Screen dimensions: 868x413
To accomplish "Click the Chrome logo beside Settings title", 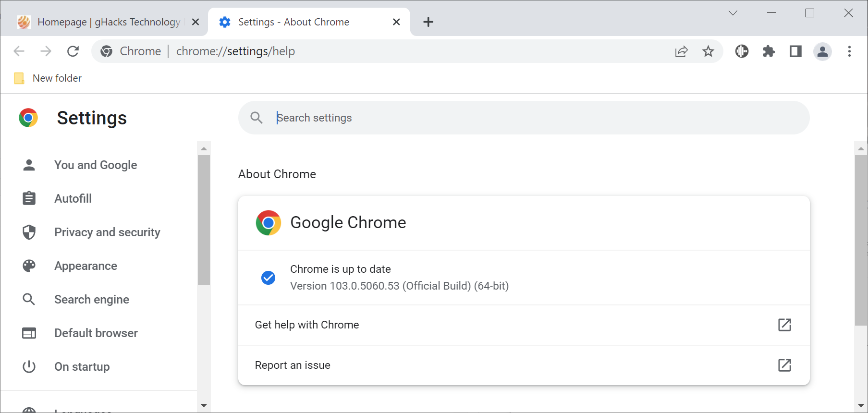I will [x=28, y=118].
